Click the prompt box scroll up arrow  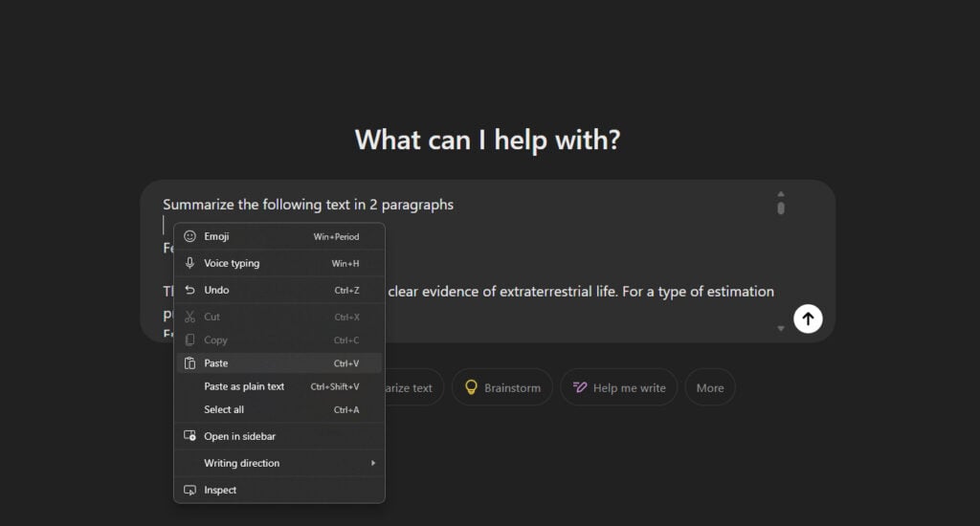(x=781, y=193)
